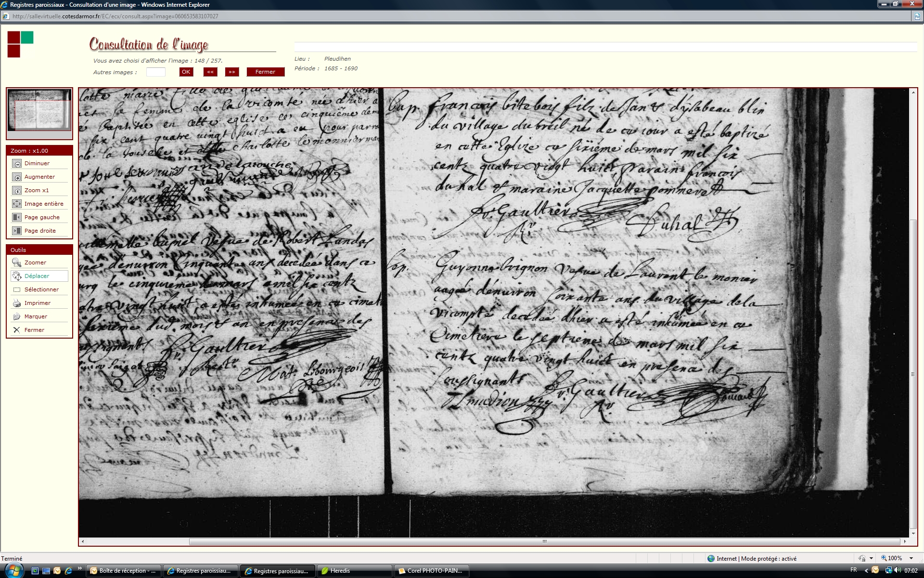924x578 pixels.
Task: Show full image with Image entière
Action: (17, 204)
